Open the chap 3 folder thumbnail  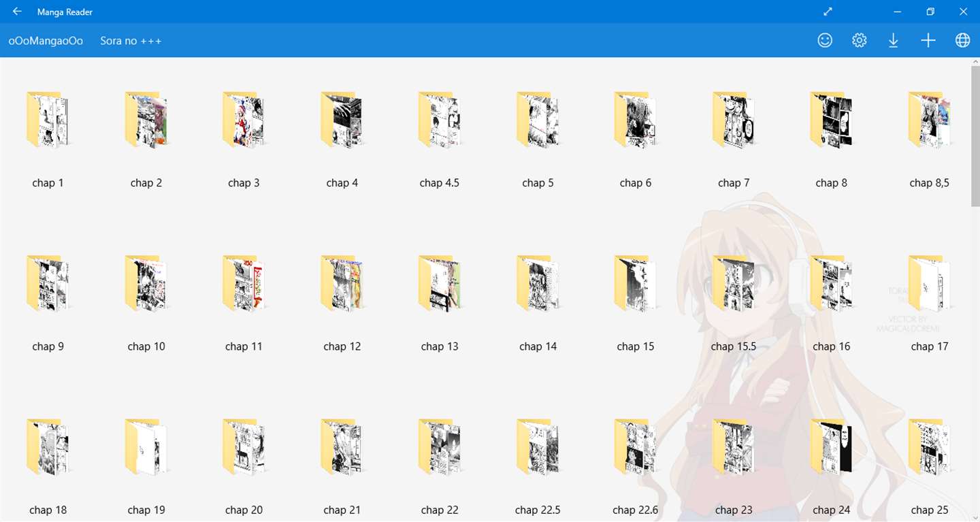click(244, 120)
